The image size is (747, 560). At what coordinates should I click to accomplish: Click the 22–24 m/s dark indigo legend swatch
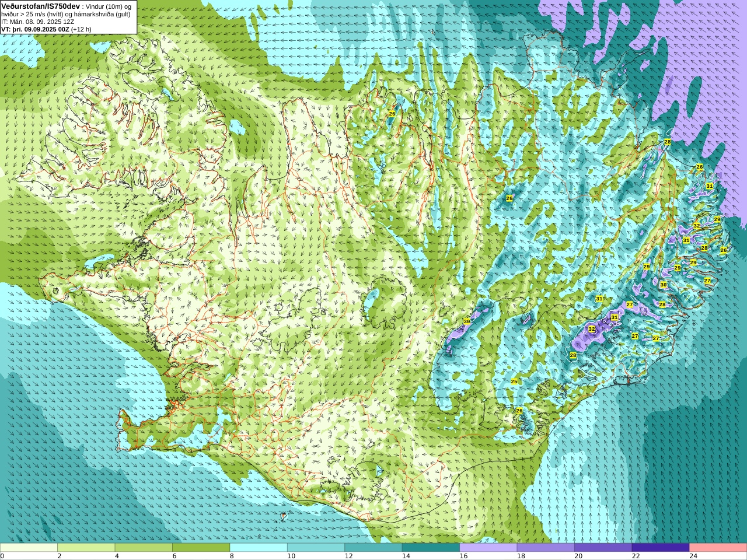[661, 548]
